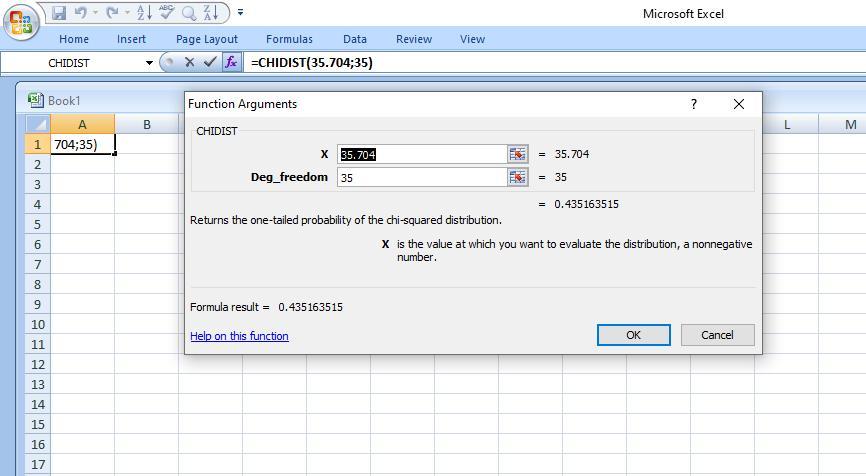Select column B header
This screenshot has height=476, width=866.
pyautogui.click(x=147, y=124)
